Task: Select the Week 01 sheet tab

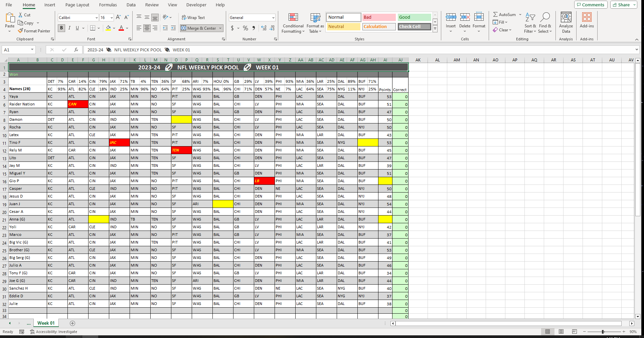Action: [x=46, y=323]
